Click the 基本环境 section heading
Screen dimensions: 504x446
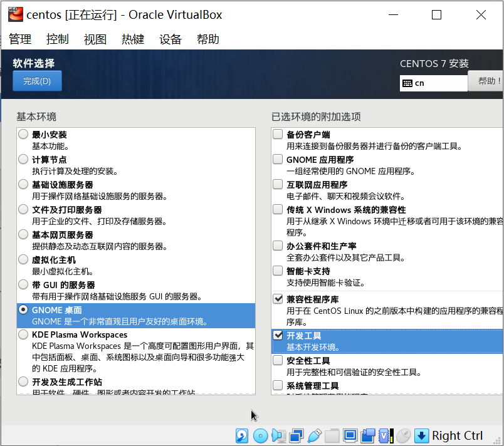(x=36, y=117)
